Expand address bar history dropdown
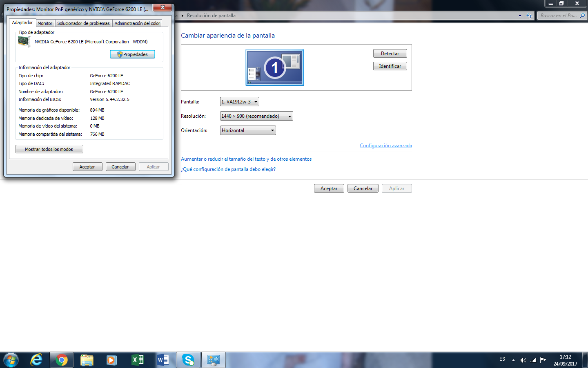Viewport: 588px width, 368px height. click(520, 16)
